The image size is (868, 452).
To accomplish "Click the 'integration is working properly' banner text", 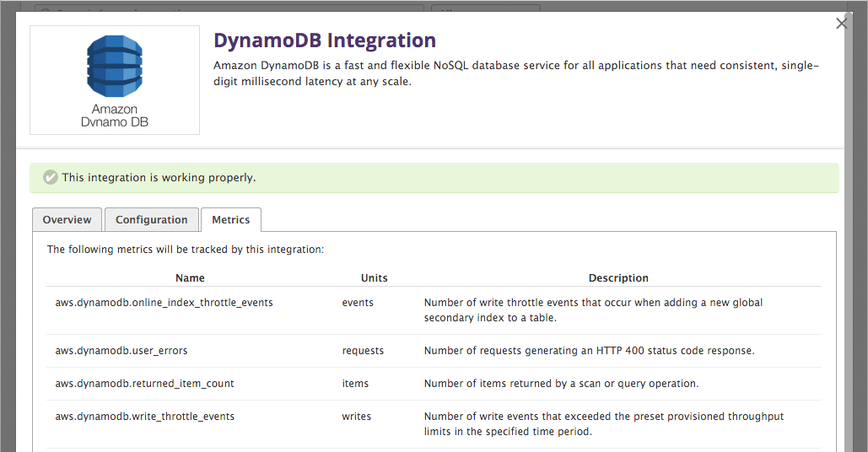I will (159, 178).
